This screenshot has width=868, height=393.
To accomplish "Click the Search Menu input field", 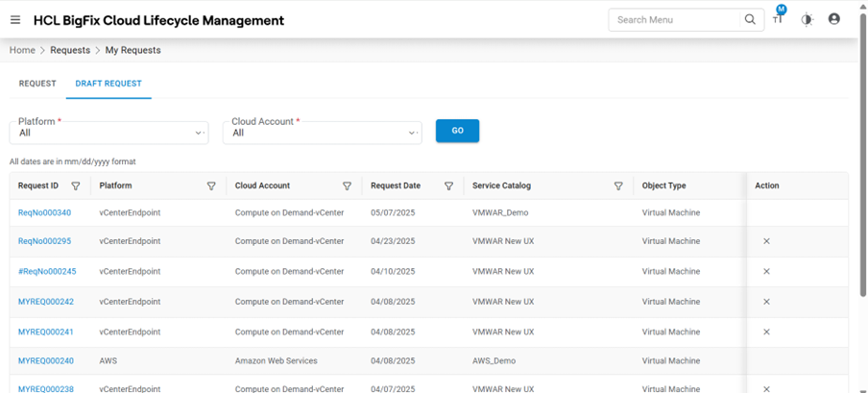I will point(677,19).
